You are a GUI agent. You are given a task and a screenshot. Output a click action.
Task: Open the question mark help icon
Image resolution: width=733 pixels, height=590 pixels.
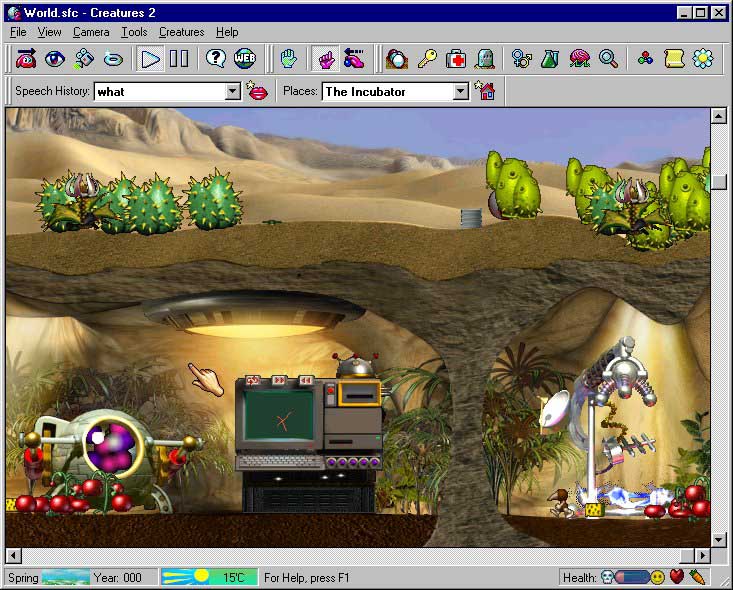click(x=216, y=59)
